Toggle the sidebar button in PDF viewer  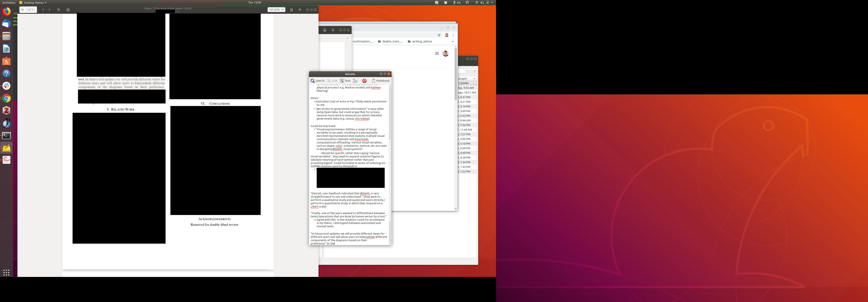(68, 10)
